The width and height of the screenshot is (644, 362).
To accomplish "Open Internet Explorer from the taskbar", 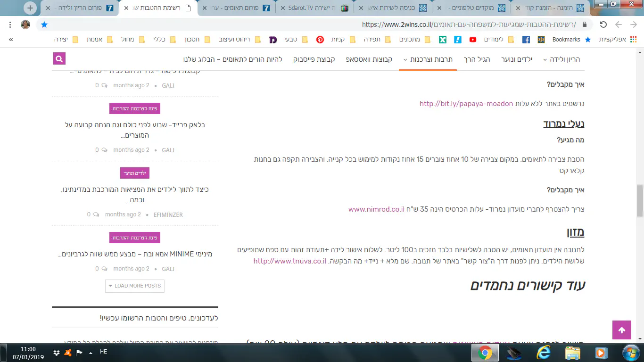I will (543, 353).
